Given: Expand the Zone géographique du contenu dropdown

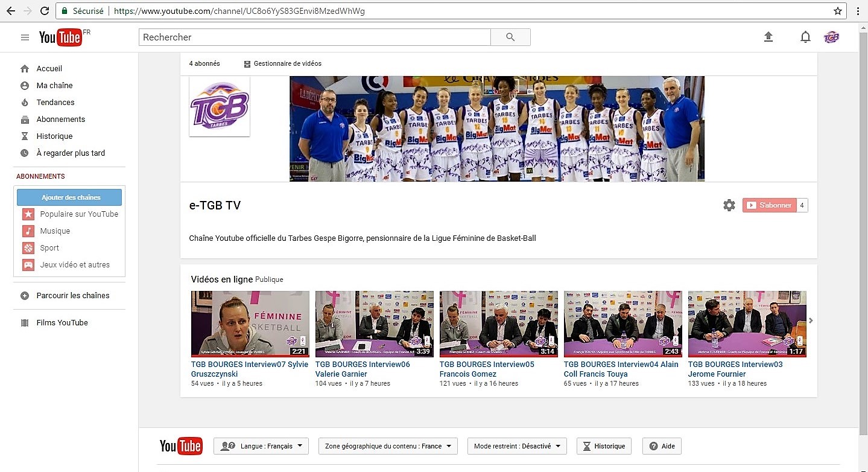Looking at the screenshot, I should point(388,446).
